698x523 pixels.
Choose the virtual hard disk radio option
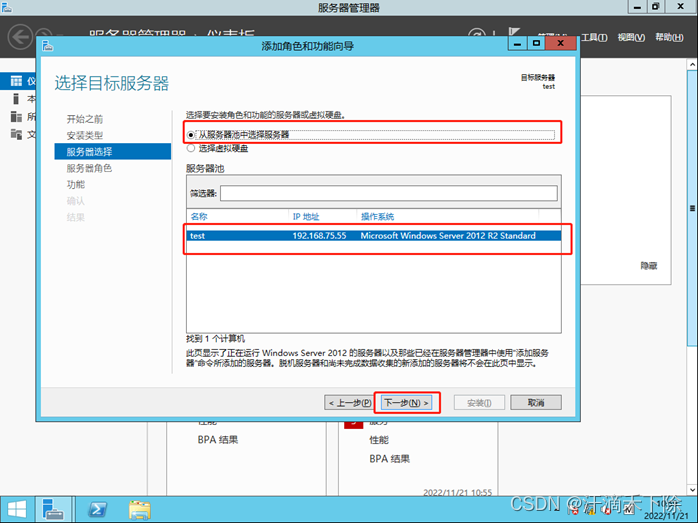coord(191,148)
